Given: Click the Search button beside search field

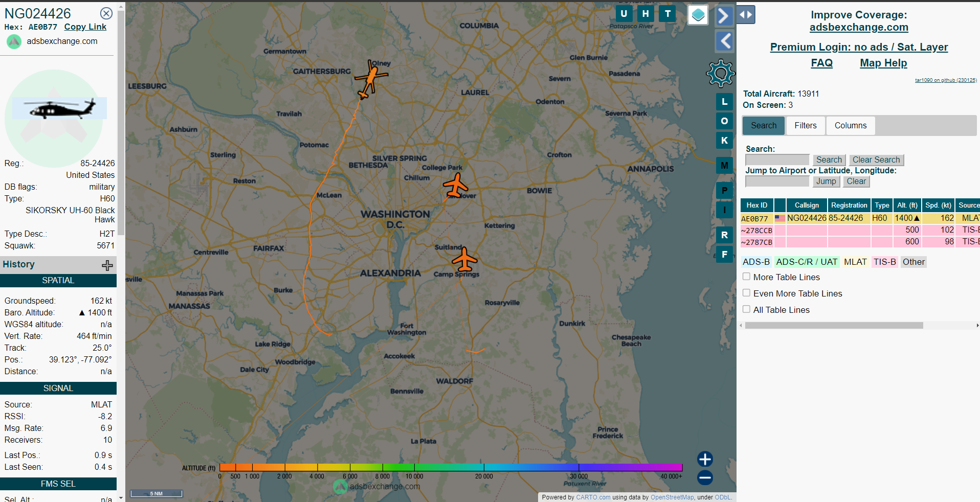Looking at the screenshot, I should click(829, 160).
